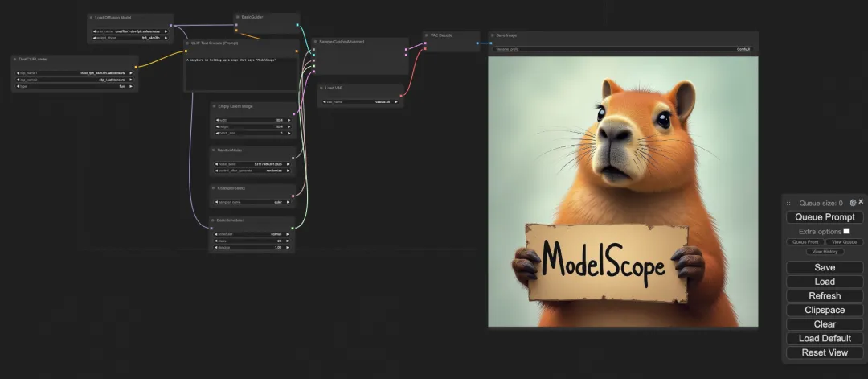Click the generated capybara image preview

click(x=623, y=192)
